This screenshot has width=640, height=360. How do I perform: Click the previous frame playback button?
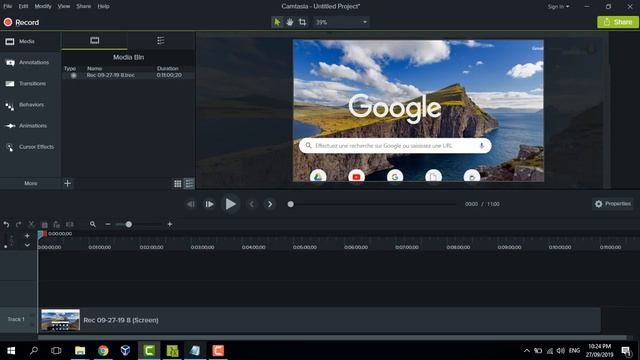(x=191, y=204)
